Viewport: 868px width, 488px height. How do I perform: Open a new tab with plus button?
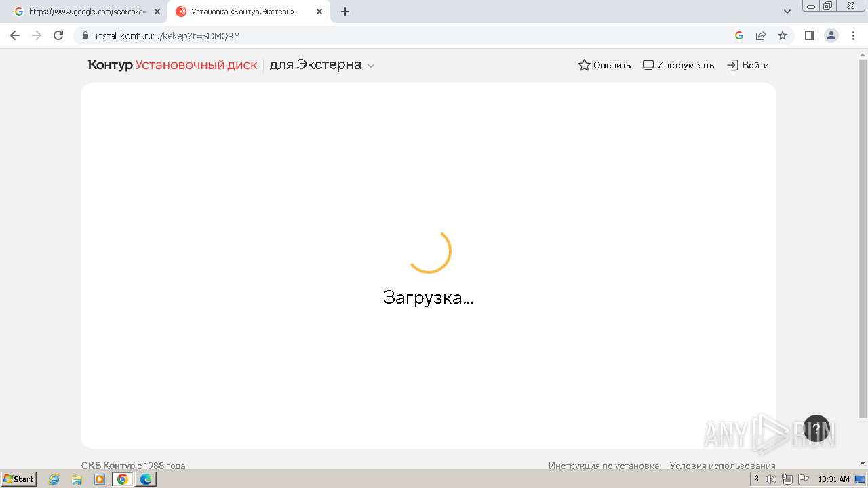[345, 12]
